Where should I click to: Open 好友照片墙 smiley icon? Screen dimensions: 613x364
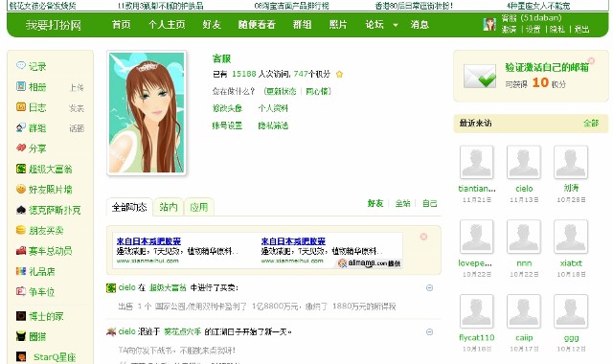point(21,190)
